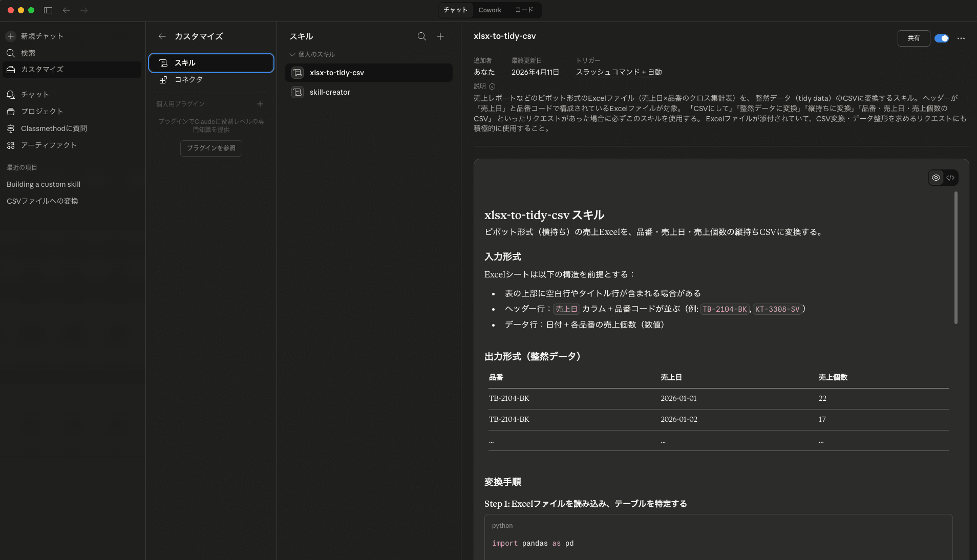Go back from the カスタマイズ panel

[161, 36]
